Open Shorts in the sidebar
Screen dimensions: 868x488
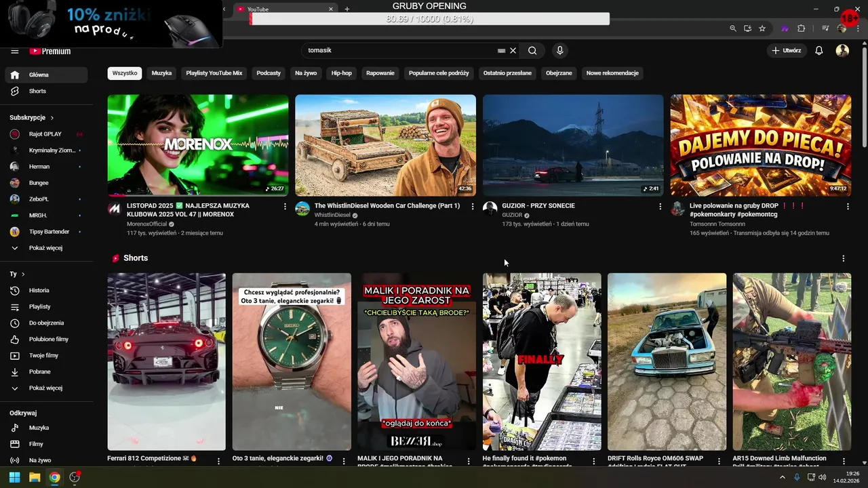point(46,91)
